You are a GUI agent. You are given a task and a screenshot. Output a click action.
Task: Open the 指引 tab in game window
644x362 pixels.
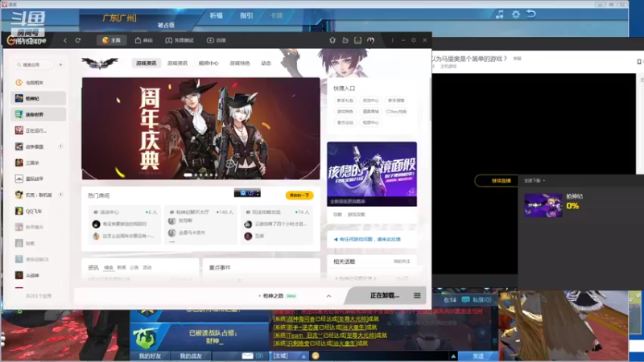click(246, 15)
